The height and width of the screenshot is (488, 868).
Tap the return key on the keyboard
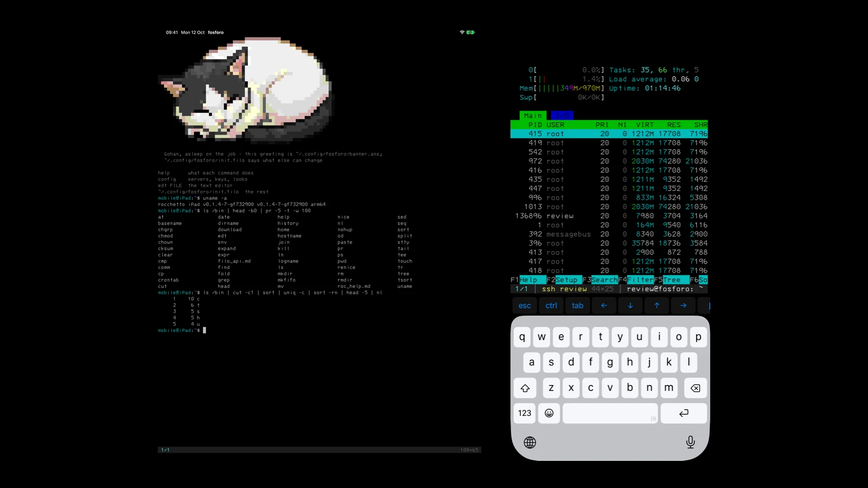coord(684,413)
